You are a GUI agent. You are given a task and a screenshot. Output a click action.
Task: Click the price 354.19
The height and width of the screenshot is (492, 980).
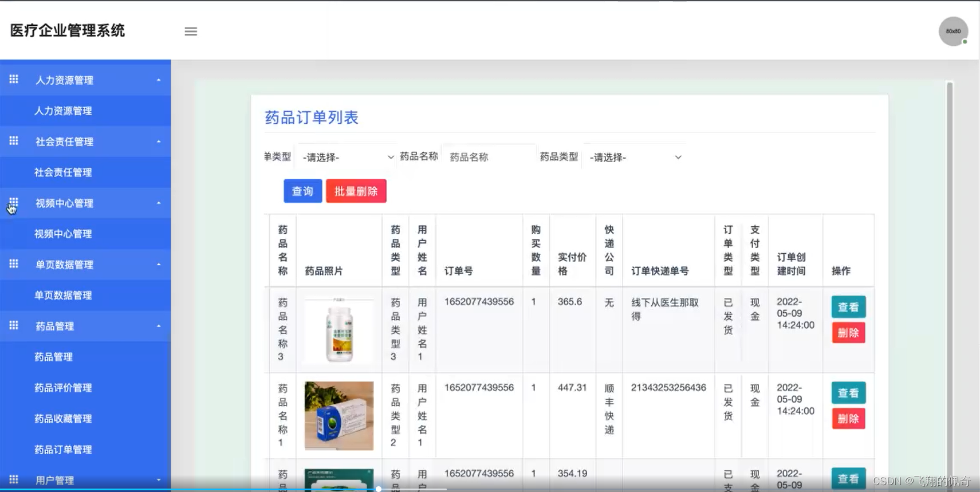pyautogui.click(x=572, y=474)
